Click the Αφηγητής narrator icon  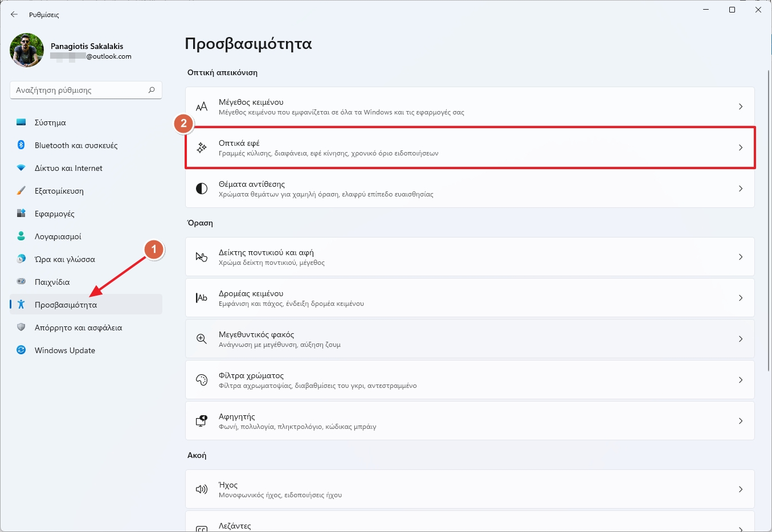202,421
